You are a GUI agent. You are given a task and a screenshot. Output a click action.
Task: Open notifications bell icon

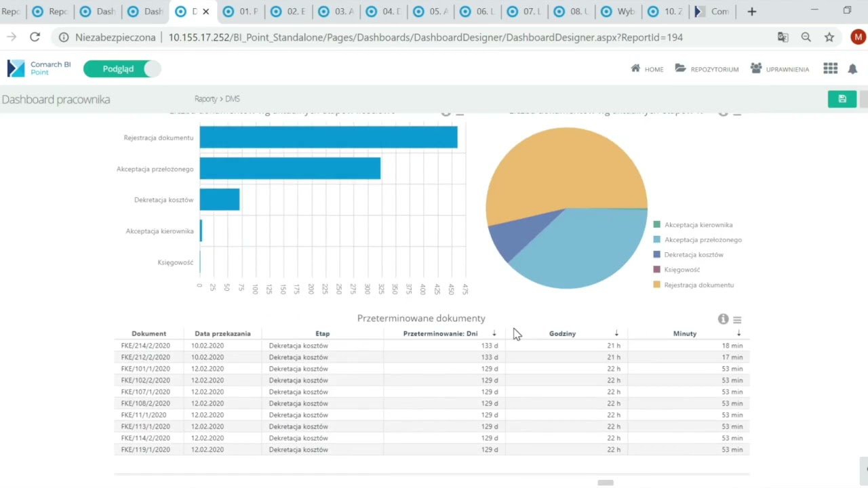pos(852,68)
